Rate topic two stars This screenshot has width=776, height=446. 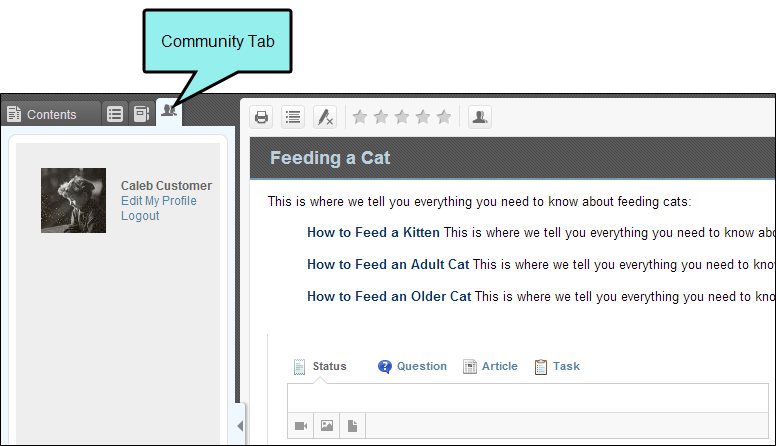coord(381,117)
